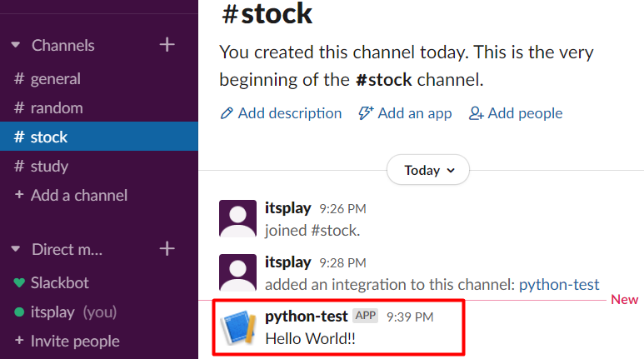Click Add description link
644x359 pixels.
(290, 113)
